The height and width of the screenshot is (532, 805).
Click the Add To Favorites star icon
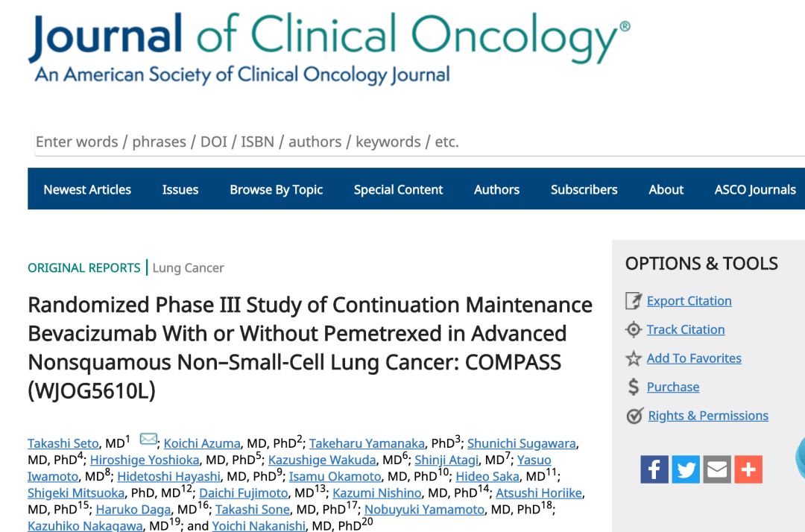click(x=634, y=359)
